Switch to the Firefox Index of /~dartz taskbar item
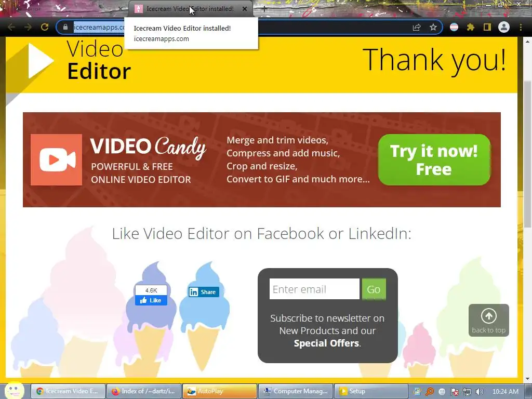Screen dimensions: 532x399 point(144,391)
